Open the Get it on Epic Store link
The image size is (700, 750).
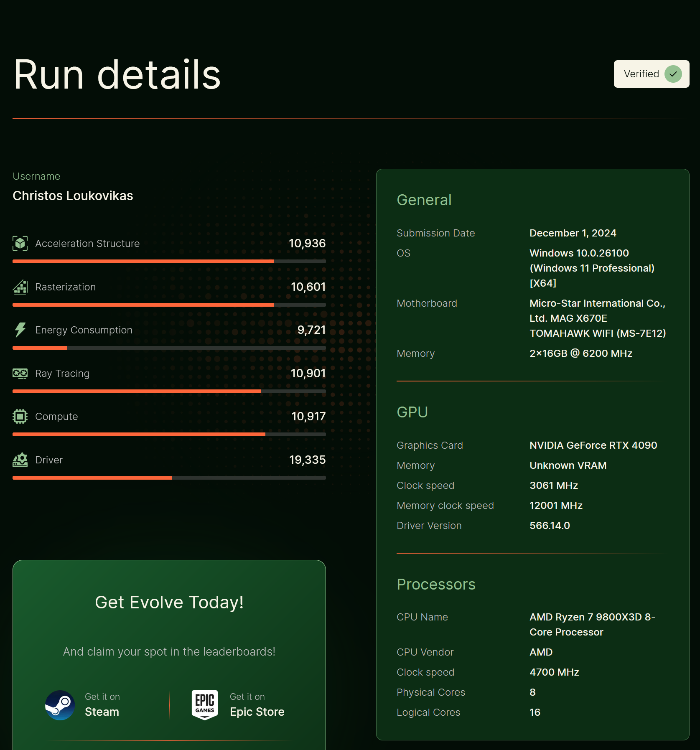click(x=238, y=705)
